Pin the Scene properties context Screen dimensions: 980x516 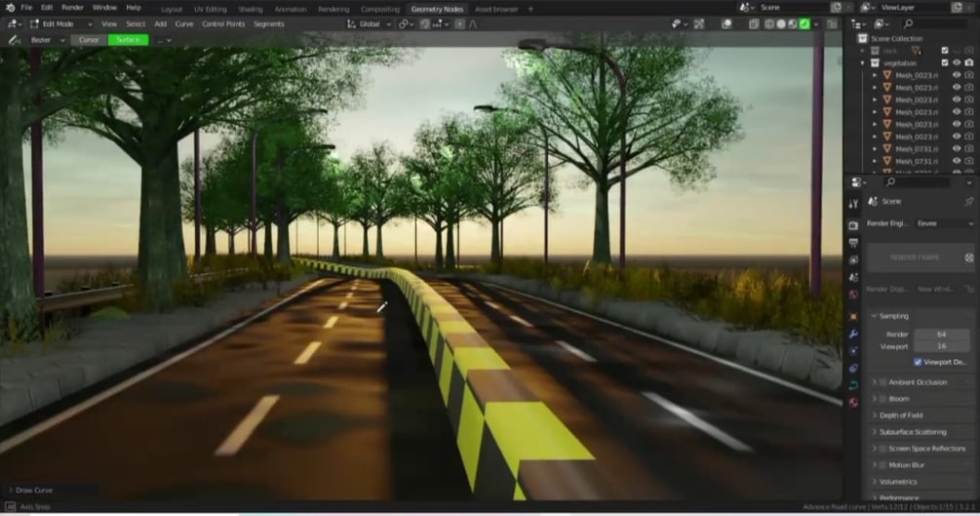tap(968, 201)
